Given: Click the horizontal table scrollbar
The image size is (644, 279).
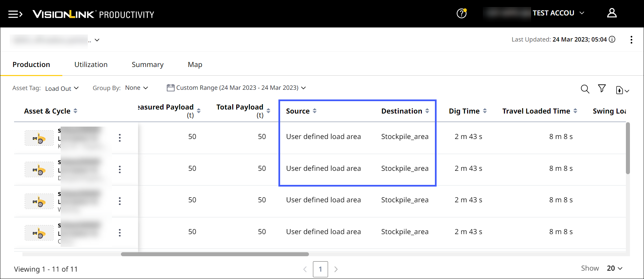Looking at the screenshot, I should click(215, 254).
